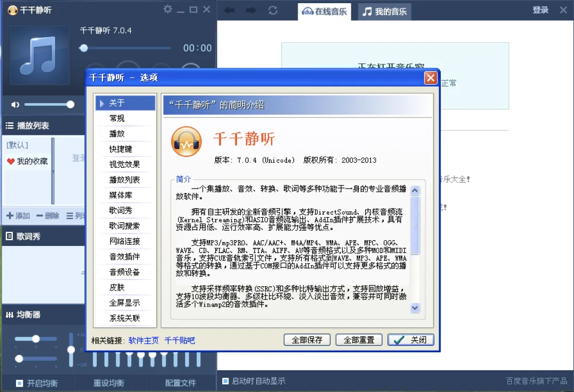Click the 歌词秀 panel icon
This screenshot has height=392, width=574.
click(x=10, y=236)
